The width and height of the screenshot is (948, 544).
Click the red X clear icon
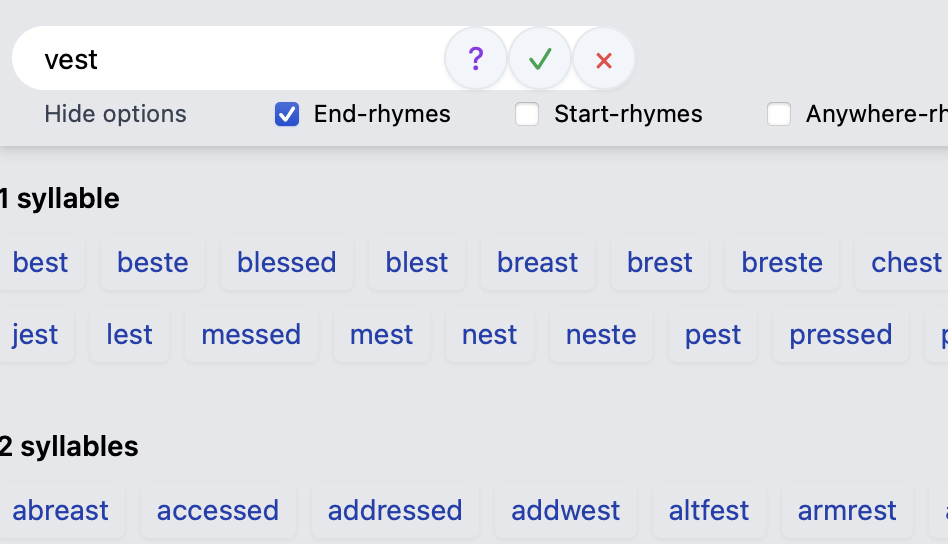603,59
